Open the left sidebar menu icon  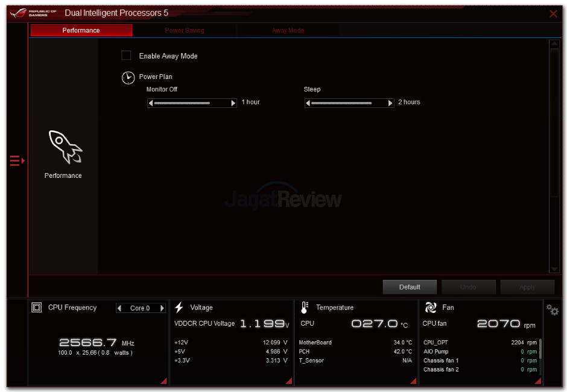(17, 160)
